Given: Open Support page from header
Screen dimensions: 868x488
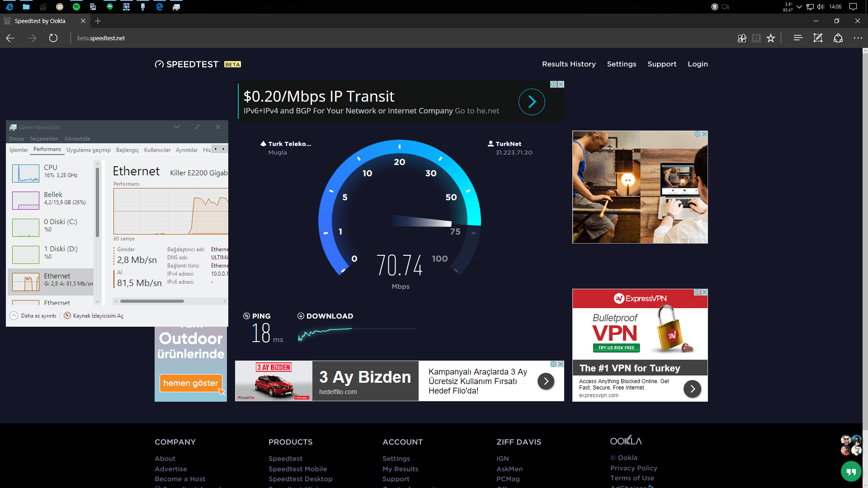Looking at the screenshot, I should coord(662,64).
